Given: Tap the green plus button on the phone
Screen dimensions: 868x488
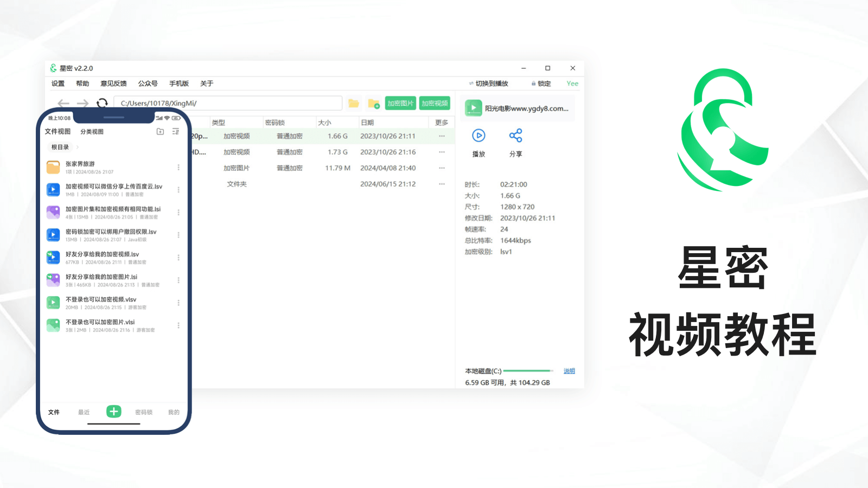Looking at the screenshot, I should pyautogui.click(x=114, y=412).
